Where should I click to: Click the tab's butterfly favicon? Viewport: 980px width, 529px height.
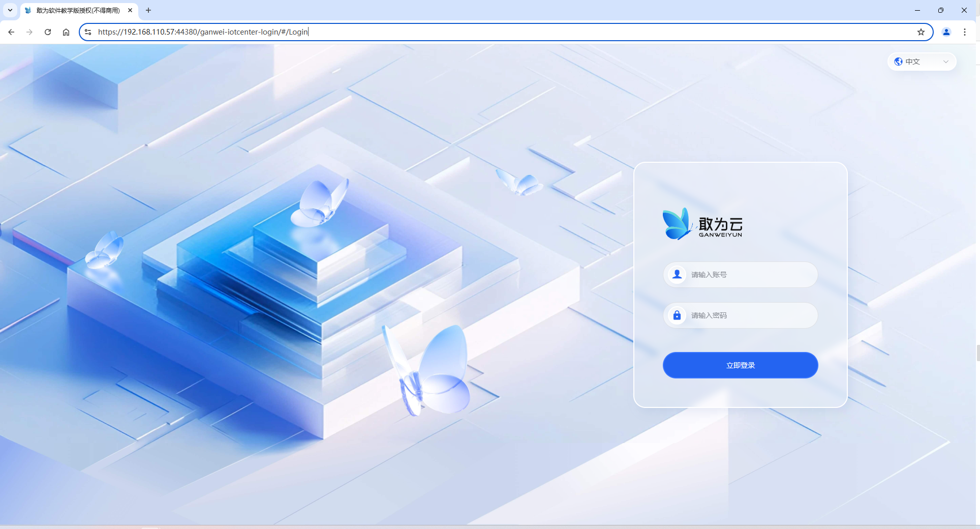[x=28, y=10]
